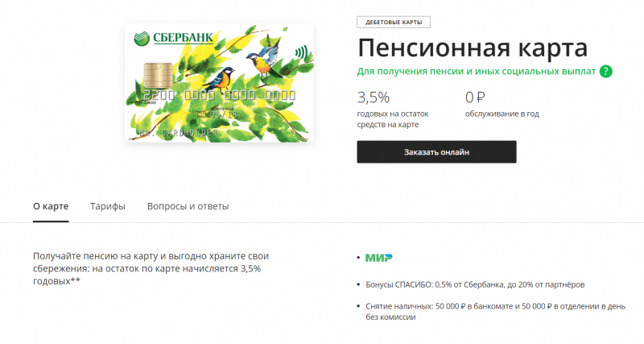Click the ruble sign next to zero
This screenshot has width=644, height=344.
click(x=481, y=97)
